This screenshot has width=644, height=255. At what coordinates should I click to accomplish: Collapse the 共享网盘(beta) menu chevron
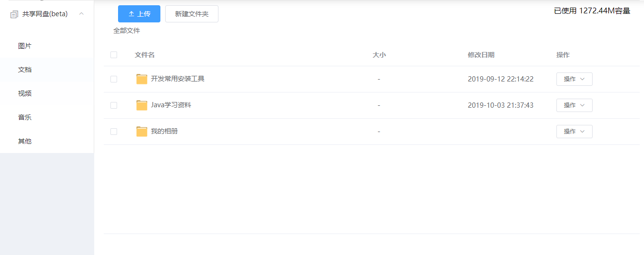click(x=81, y=14)
